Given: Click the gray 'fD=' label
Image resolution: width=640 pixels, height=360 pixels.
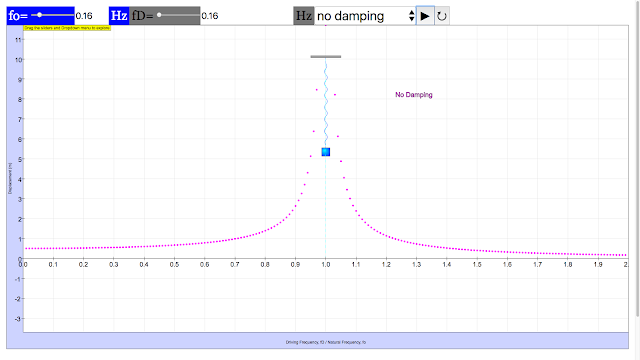Looking at the screenshot, I should 142,16.
